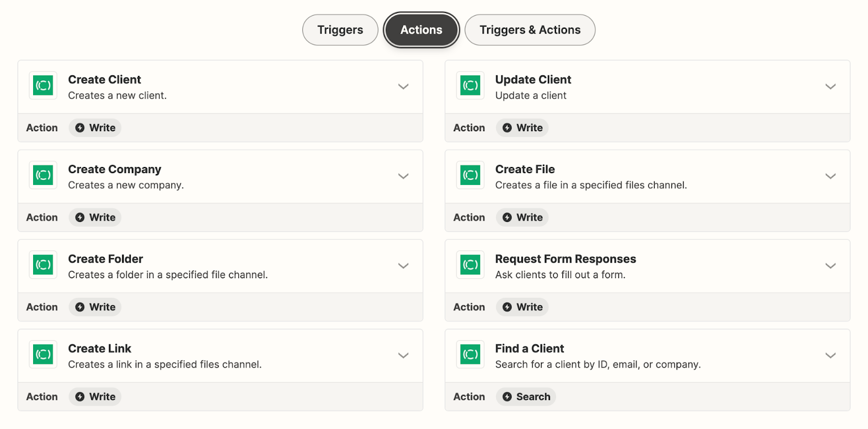Click the Create File app icon
Screen dimensions: 868x429
pos(470,175)
